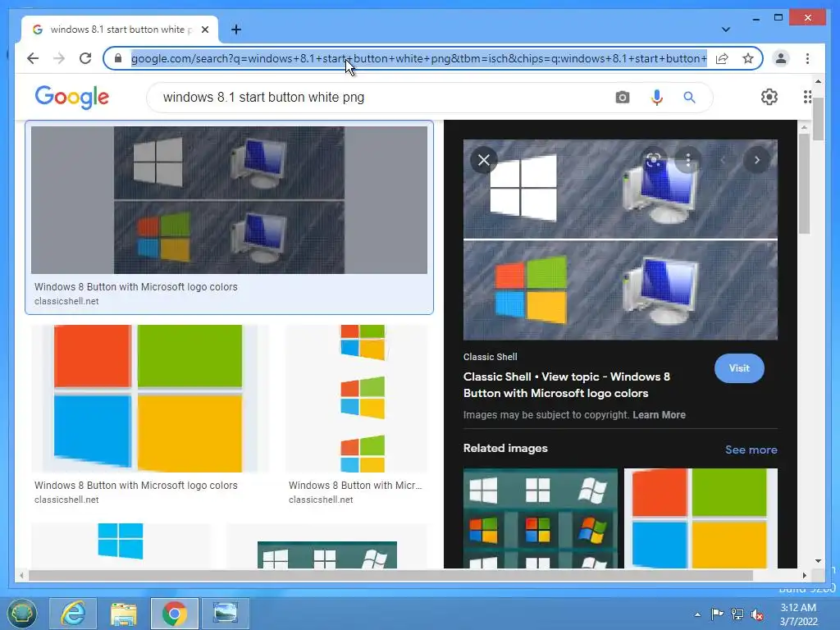Image resolution: width=840 pixels, height=630 pixels.
Task: Go back to the previous page
Action: point(33,58)
